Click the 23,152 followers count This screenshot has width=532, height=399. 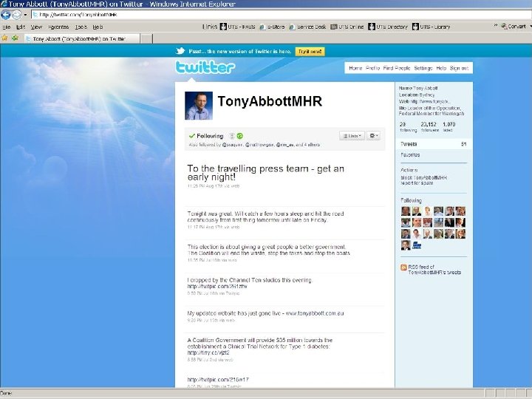point(429,127)
